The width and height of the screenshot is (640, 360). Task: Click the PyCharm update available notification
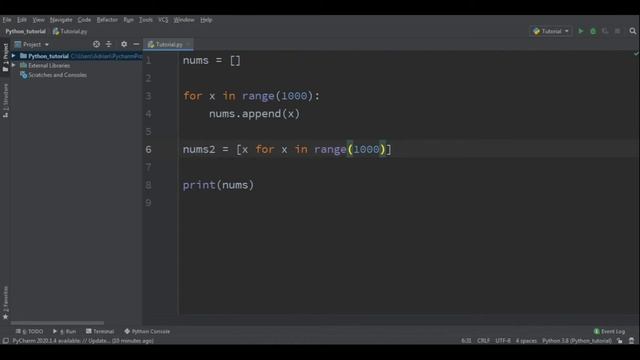(x=83, y=341)
